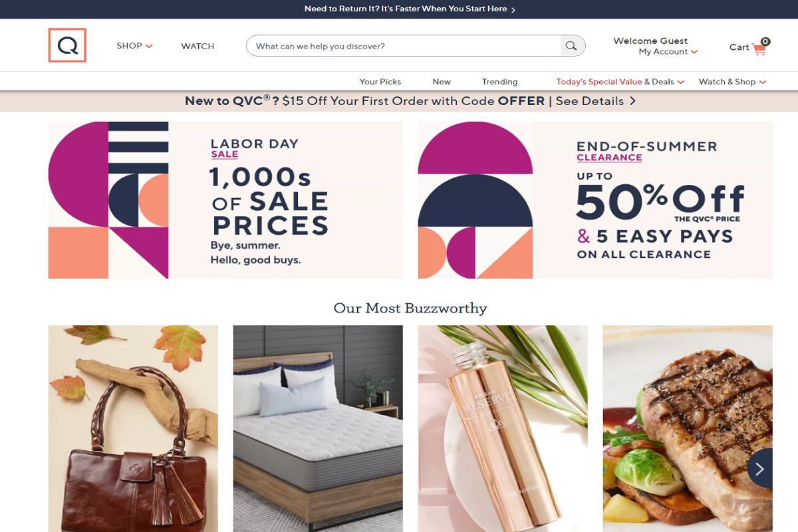The image size is (798, 532).
Task: Click the QVC Q logo icon
Action: 67,45
